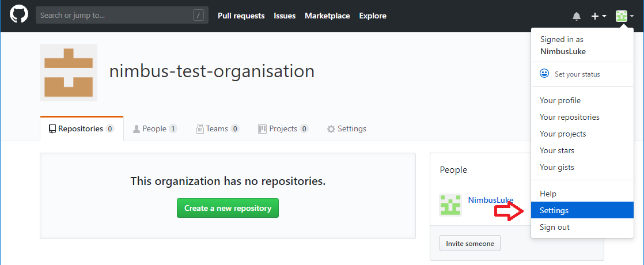Viewport: 644px width, 265px height.
Task: Click the People count badge 1
Action: click(173, 129)
